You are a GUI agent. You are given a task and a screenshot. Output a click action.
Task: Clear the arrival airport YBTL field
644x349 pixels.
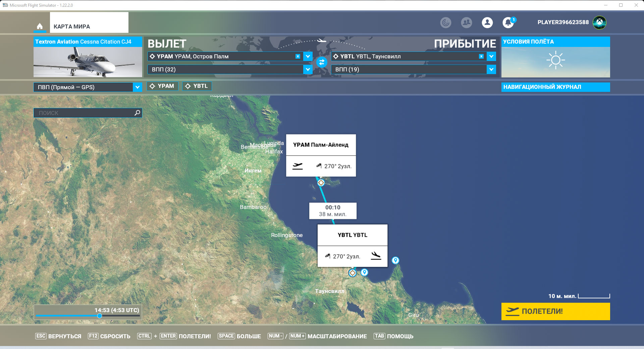click(481, 56)
